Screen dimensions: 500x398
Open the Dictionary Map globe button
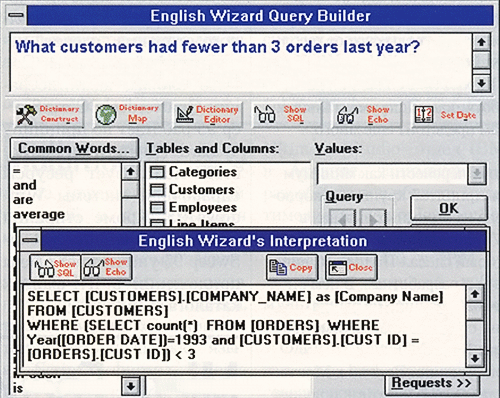tap(128, 115)
